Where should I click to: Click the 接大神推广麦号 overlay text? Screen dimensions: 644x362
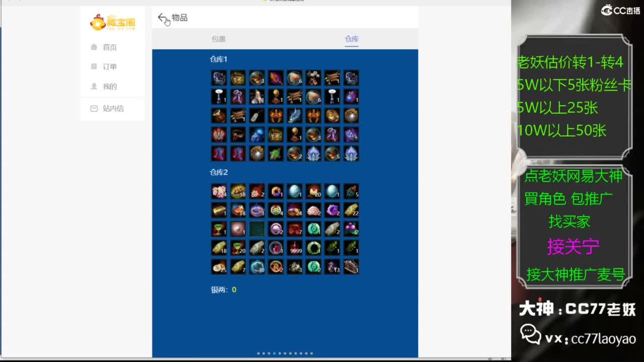pyautogui.click(x=576, y=275)
